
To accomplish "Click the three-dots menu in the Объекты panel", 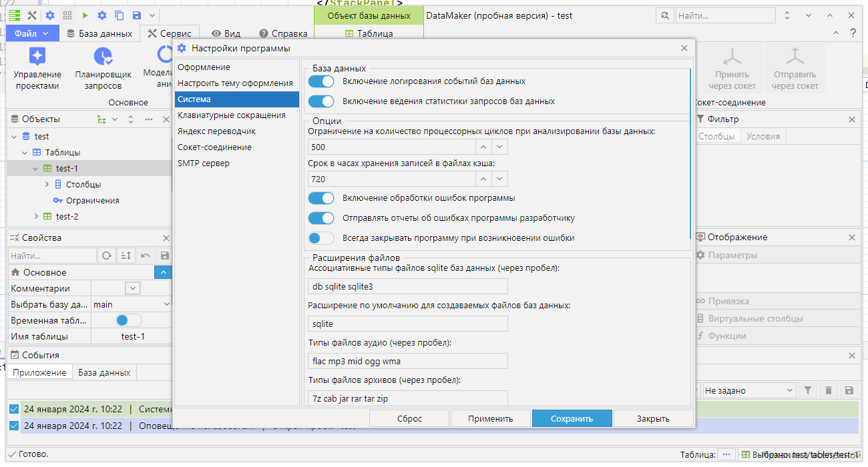I will click(x=149, y=119).
